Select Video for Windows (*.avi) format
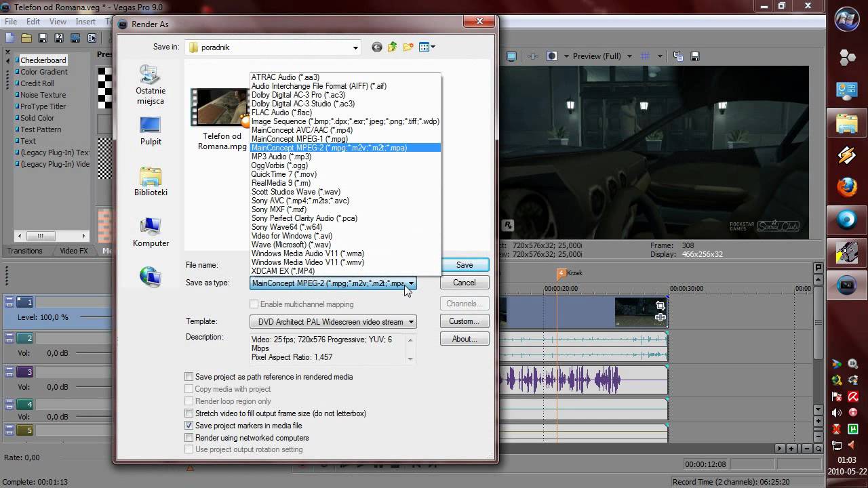This screenshot has width=868, height=488. click(x=292, y=236)
